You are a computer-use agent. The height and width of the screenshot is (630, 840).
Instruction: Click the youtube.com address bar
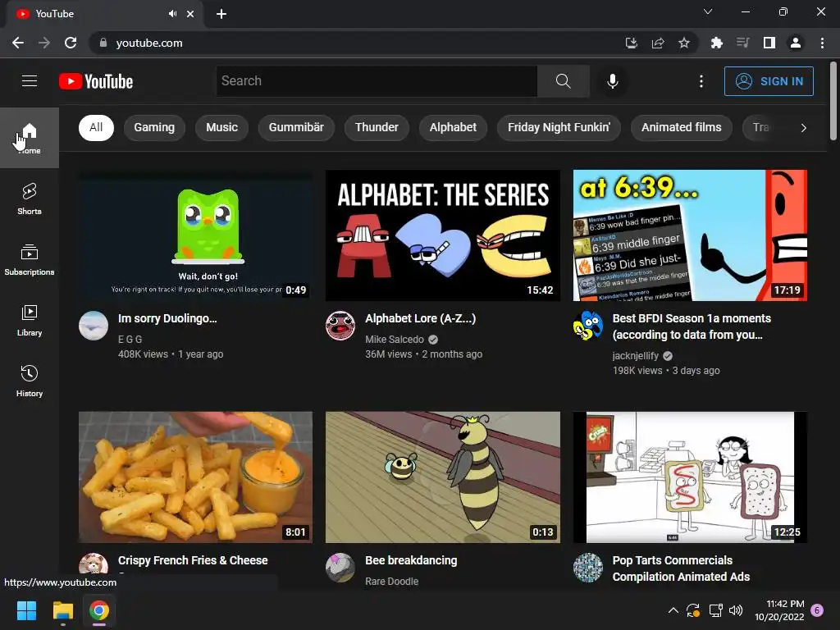pos(354,43)
